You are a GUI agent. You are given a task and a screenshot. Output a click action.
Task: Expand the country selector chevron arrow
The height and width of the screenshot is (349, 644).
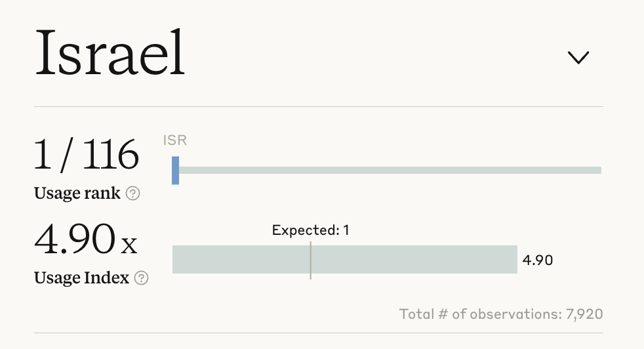(578, 58)
